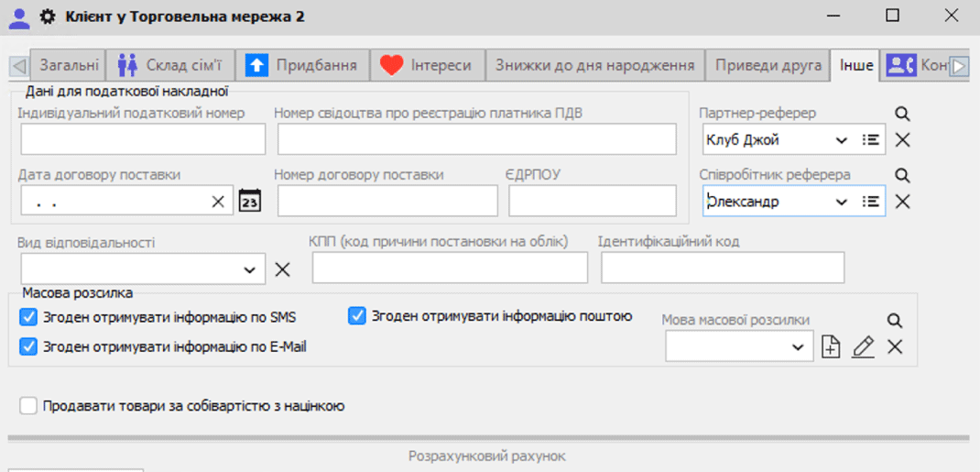
Task: Maximize the Клієнт window
Action: [x=892, y=16]
